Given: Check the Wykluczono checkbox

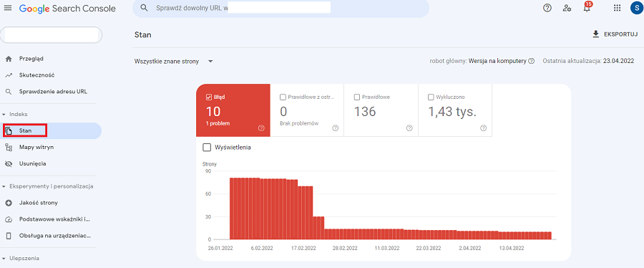Looking at the screenshot, I should 431,97.
